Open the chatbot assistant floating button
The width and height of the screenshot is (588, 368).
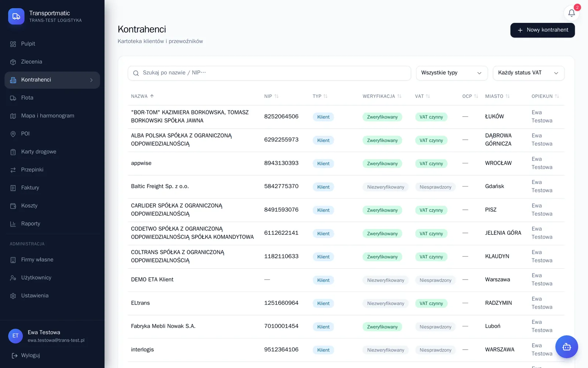click(566, 347)
